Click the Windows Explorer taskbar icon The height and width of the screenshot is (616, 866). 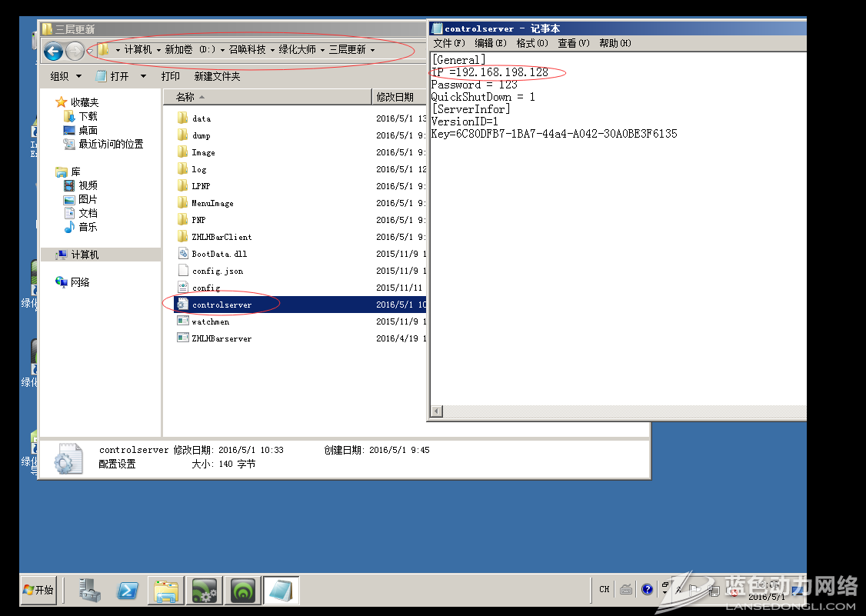tap(165, 590)
